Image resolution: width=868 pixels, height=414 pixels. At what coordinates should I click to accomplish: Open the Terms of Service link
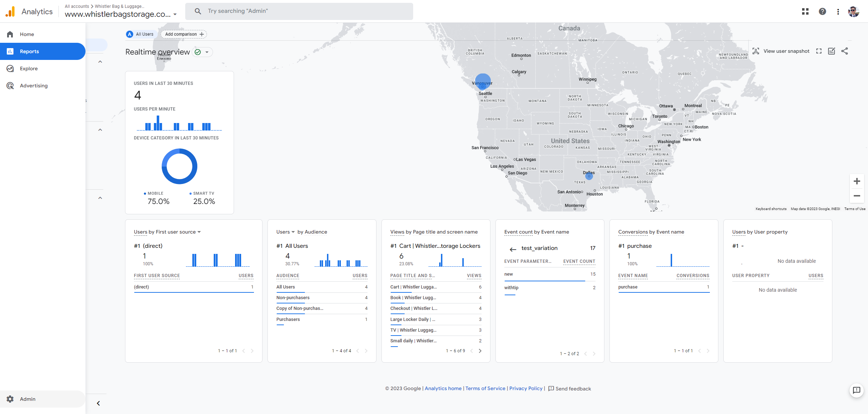[485, 389]
